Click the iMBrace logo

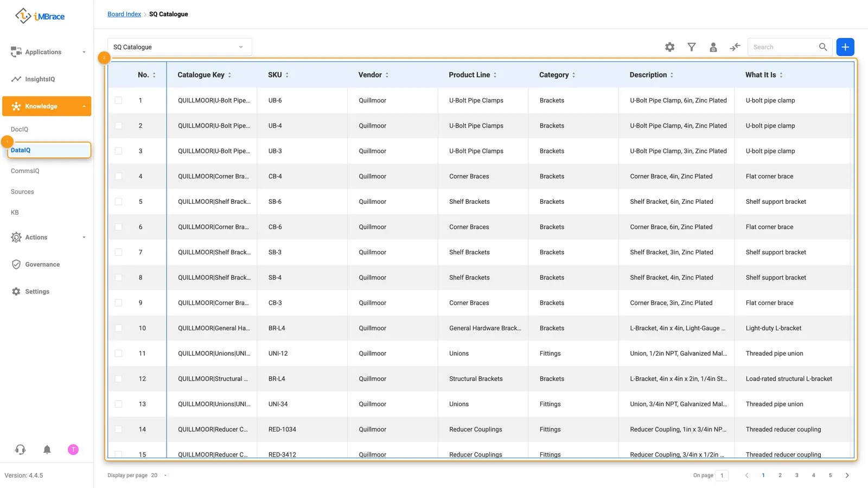pyautogui.click(x=40, y=16)
